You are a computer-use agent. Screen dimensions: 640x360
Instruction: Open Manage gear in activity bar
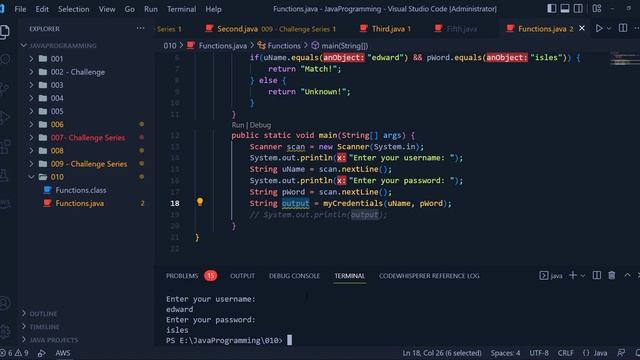pyautogui.click(x=5, y=331)
